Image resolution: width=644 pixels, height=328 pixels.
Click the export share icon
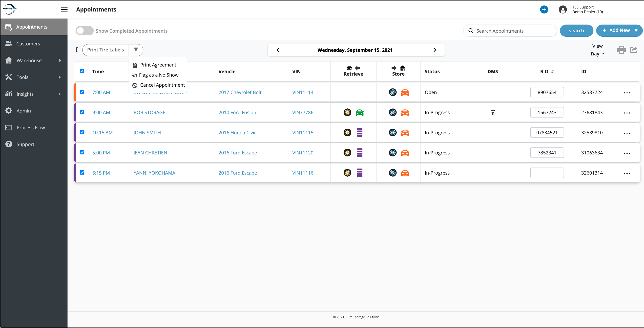[x=634, y=50]
